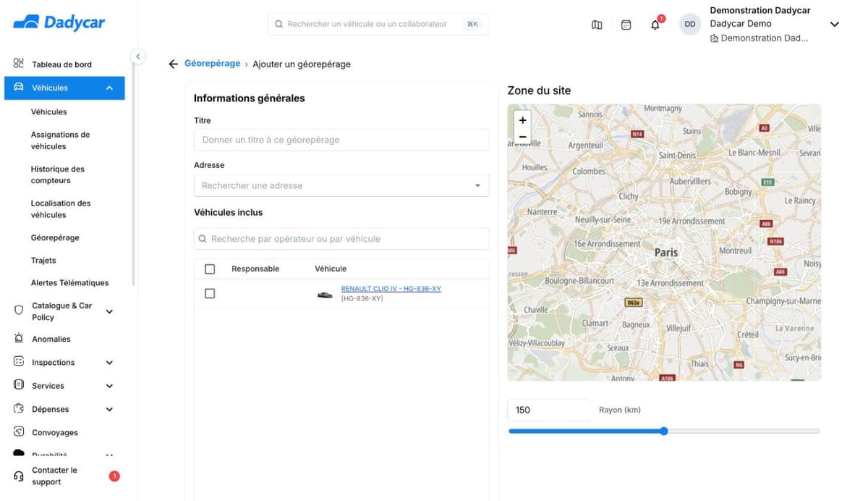Open the account dropdown chevron
The image size is (868, 501).
coord(834,24)
